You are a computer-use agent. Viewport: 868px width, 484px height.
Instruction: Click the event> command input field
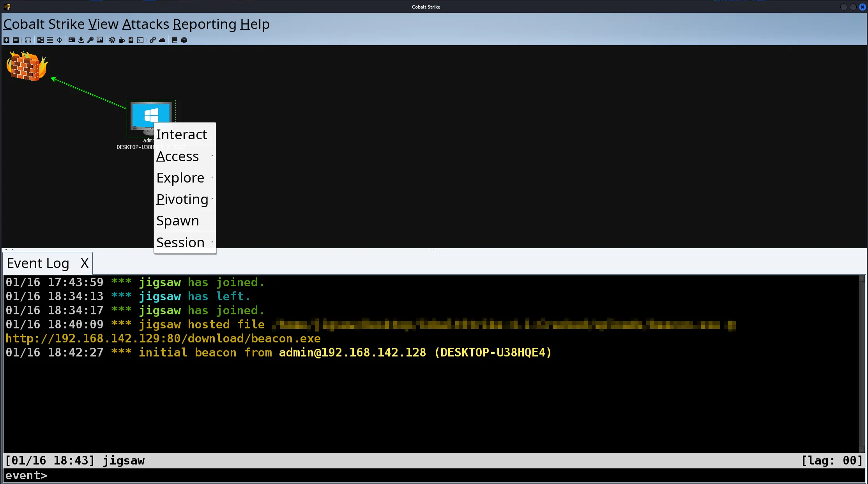click(x=434, y=475)
